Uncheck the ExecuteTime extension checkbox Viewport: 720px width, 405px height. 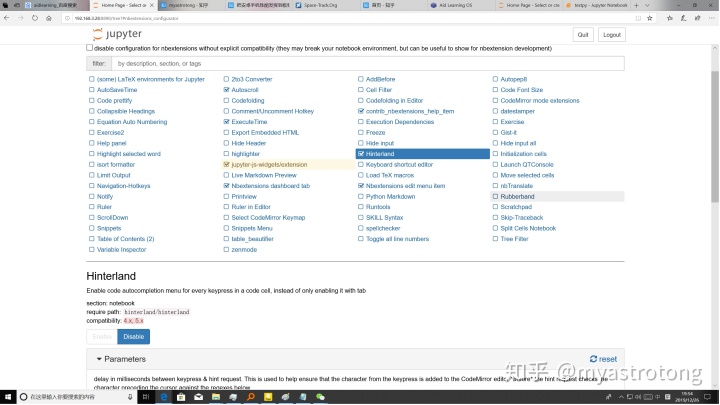(226, 122)
